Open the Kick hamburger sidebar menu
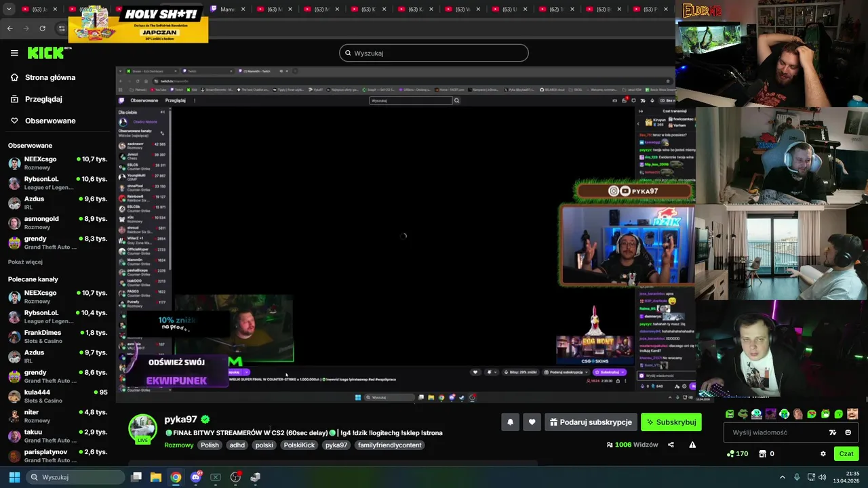868x488 pixels. [14, 53]
